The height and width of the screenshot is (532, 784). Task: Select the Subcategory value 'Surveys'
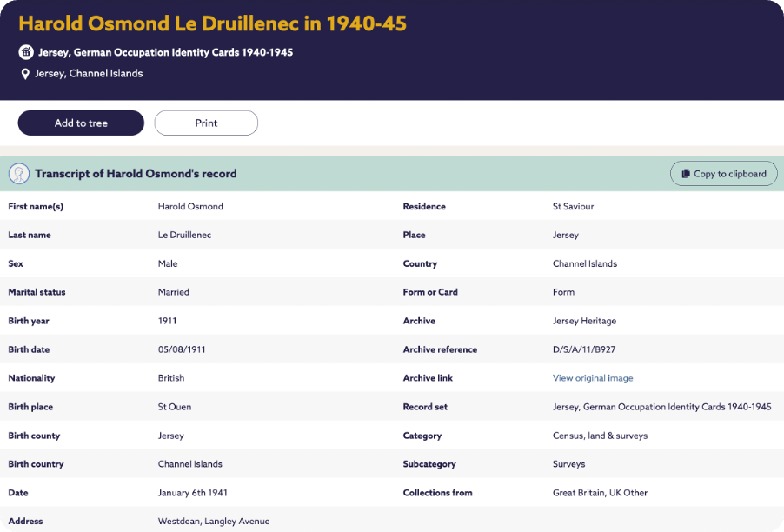(568, 464)
